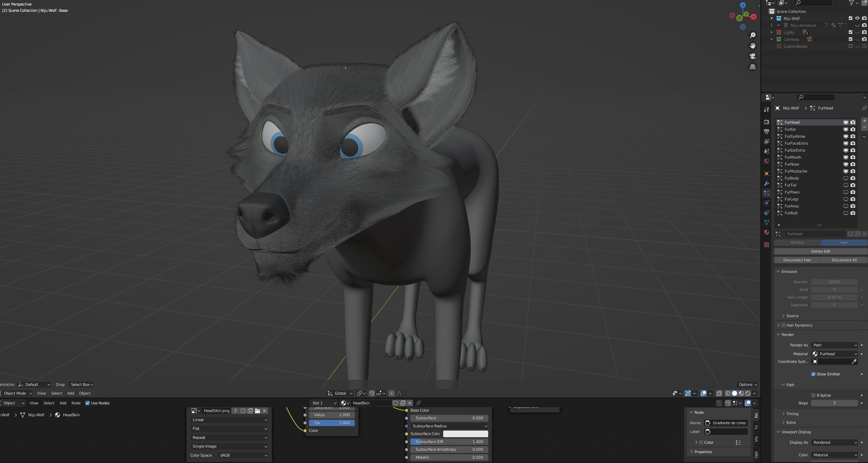Enable Hair Dynamics checkbox
This screenshot has width=868, height=463.
tap(783, 325)
